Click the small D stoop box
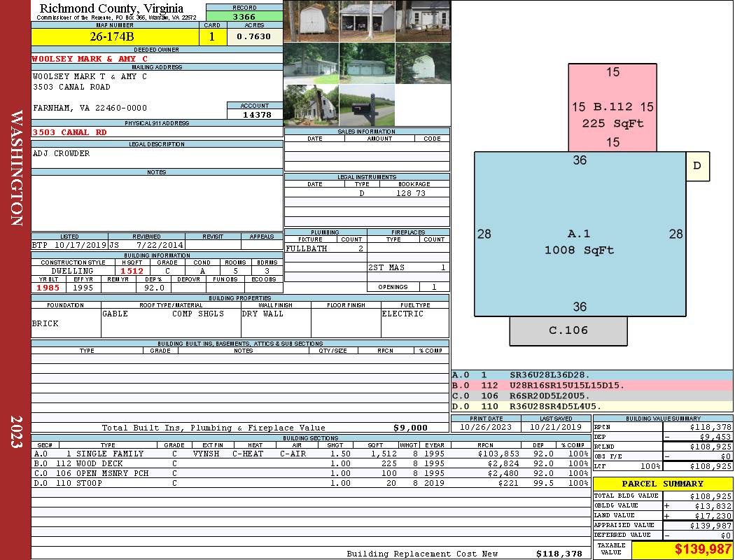The image size is (735, 560). coord(697,166)
